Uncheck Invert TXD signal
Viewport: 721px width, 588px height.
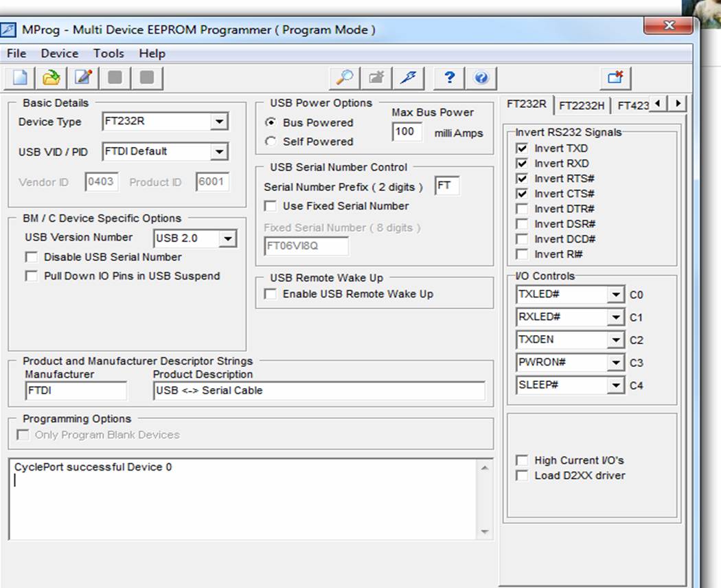pos(522,148)
